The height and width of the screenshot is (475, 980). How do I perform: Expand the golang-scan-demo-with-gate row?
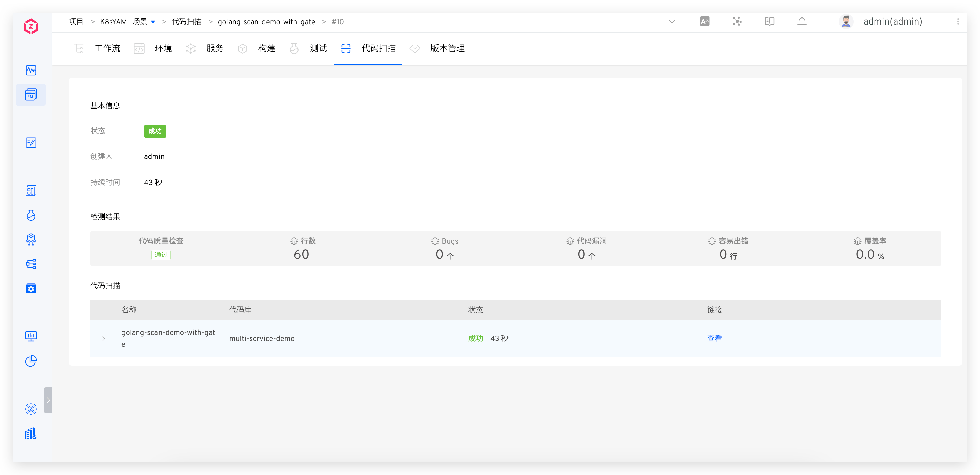point(103,338)
